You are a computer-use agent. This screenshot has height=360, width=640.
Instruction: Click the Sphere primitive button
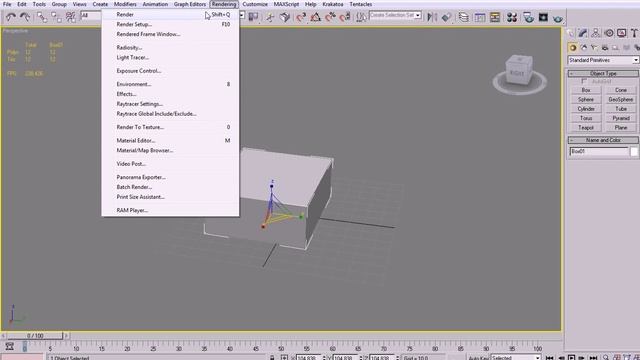coord(586,99)
